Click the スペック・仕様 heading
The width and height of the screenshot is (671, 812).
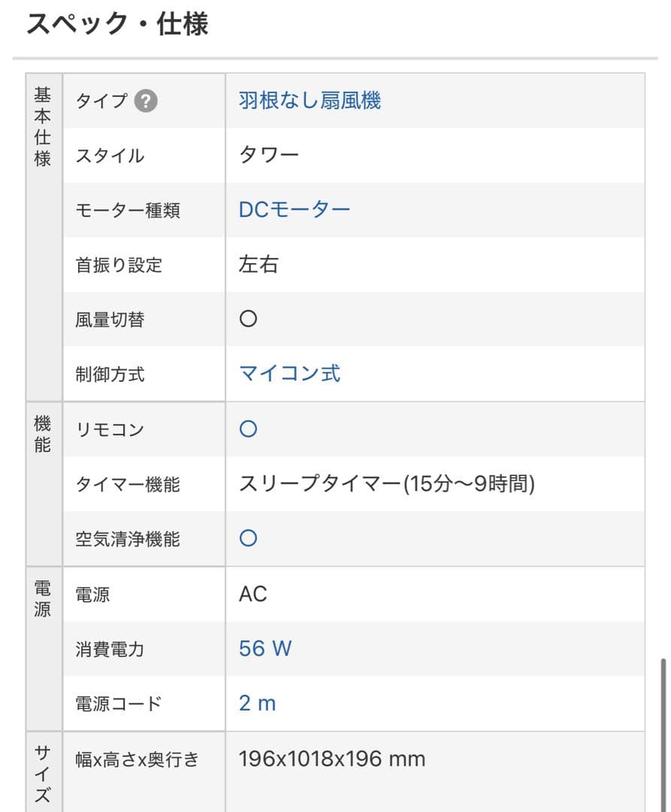117,24
